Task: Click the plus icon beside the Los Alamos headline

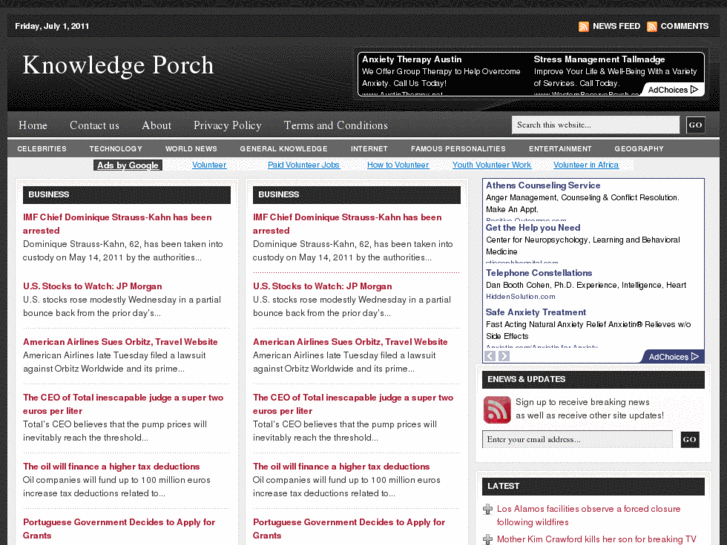Action: [488, 510]
